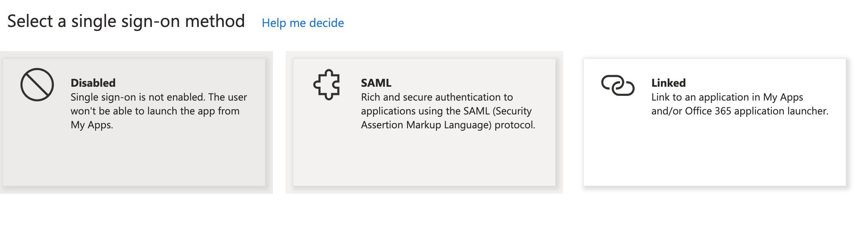Click the SAML card title
868x240 pixels.
point(375,83)
